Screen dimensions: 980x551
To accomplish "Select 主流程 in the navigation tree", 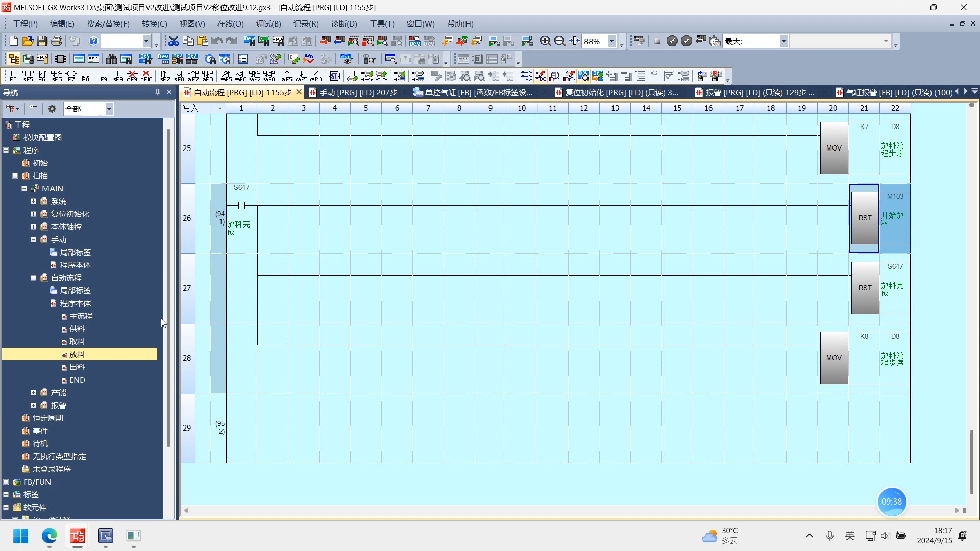I will pyautogui.click(x=81, y=316).
